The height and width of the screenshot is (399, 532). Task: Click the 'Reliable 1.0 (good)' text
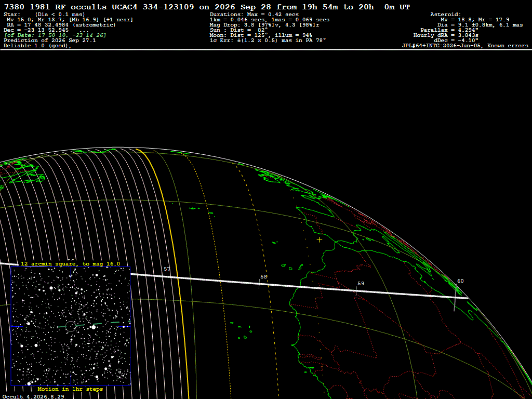[x=37, y=46]
